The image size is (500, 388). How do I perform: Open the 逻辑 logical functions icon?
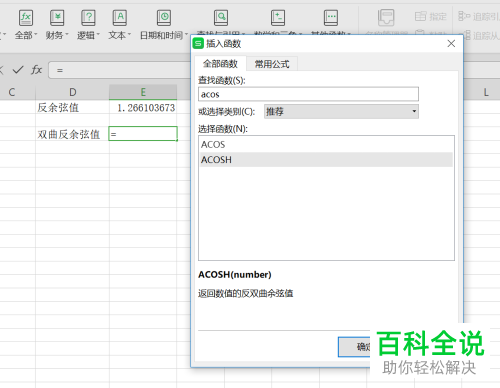(88, 18)
